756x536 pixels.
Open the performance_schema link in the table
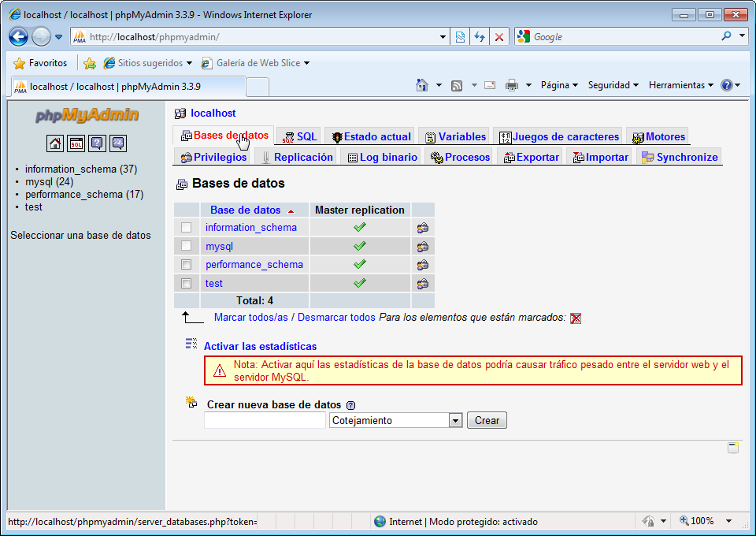pyautogui.click(x=254, y=265)
